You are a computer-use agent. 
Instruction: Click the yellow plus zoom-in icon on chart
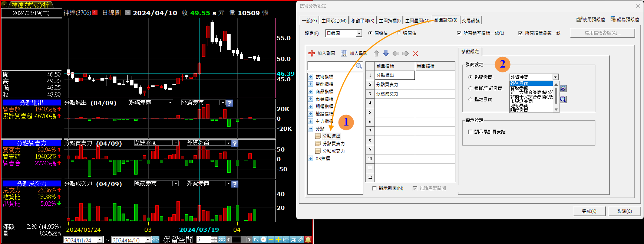(278, 240)
